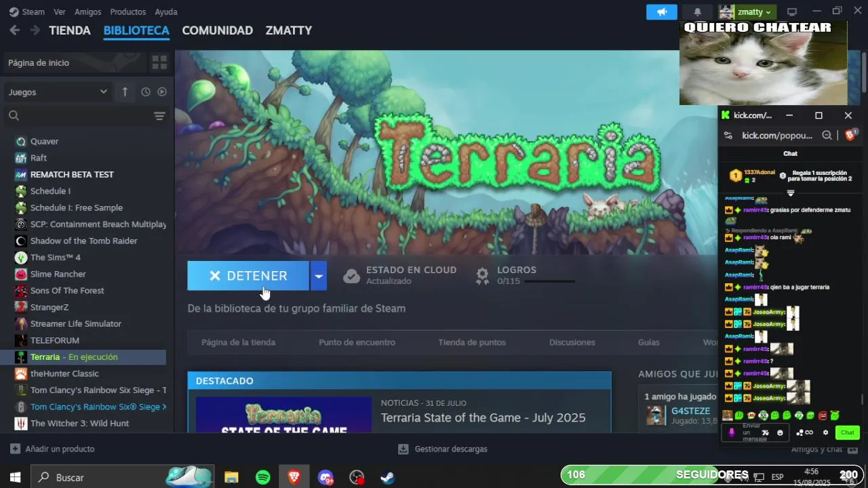
Task: Click the site settings icon beside kick.com address
Action: click(x=728, y=136)
